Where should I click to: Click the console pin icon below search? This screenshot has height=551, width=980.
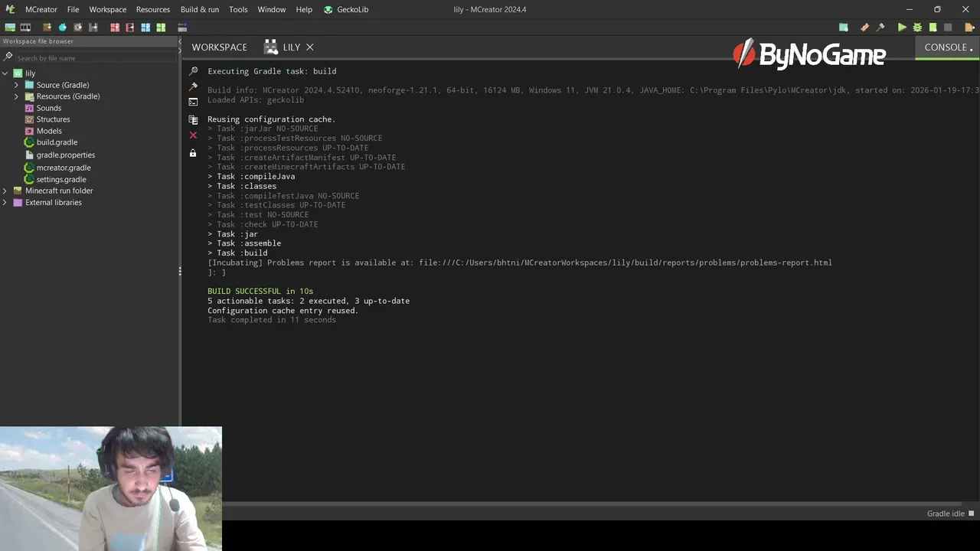(193, 86)
